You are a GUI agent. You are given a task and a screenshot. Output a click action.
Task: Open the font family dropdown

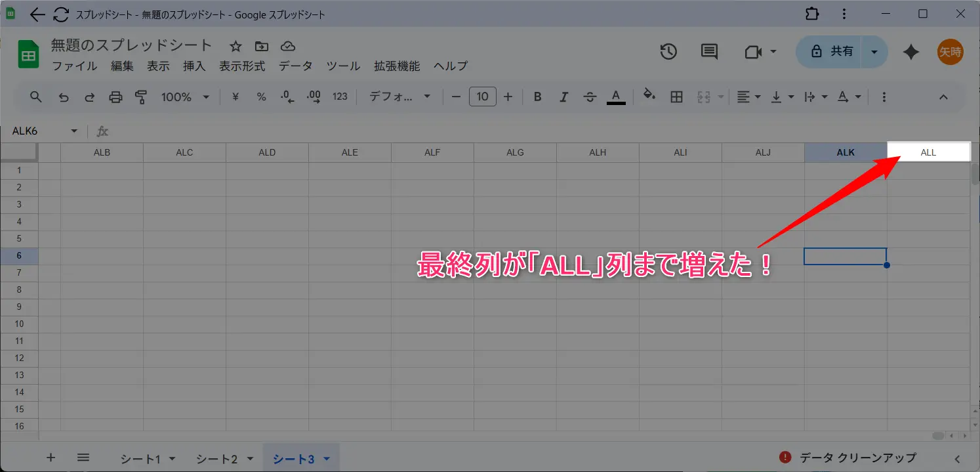[399, 97]
